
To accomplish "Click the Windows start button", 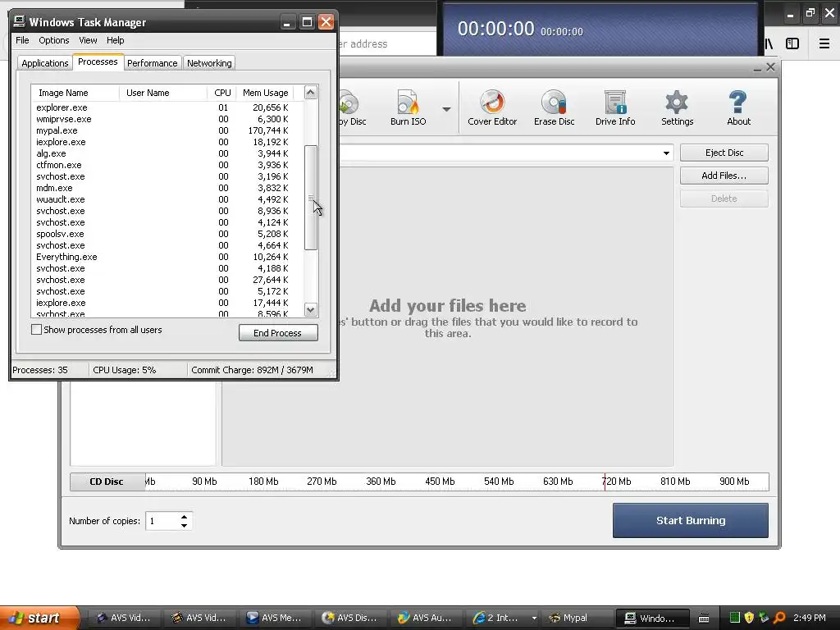I will click(39, 618).
